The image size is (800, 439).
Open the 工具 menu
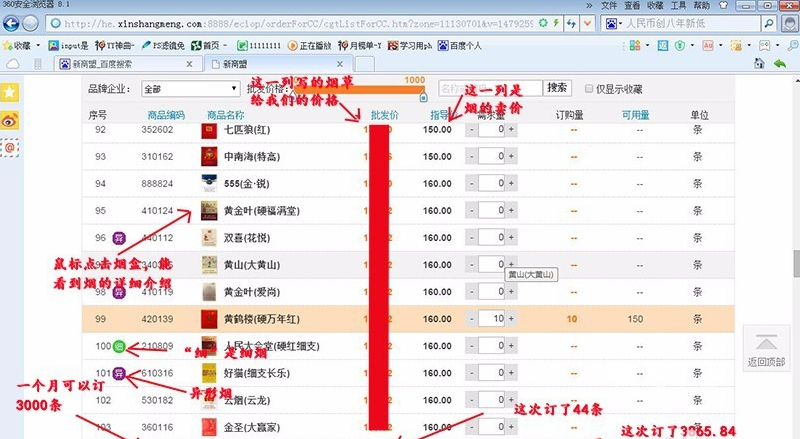(x=678, y=6)
